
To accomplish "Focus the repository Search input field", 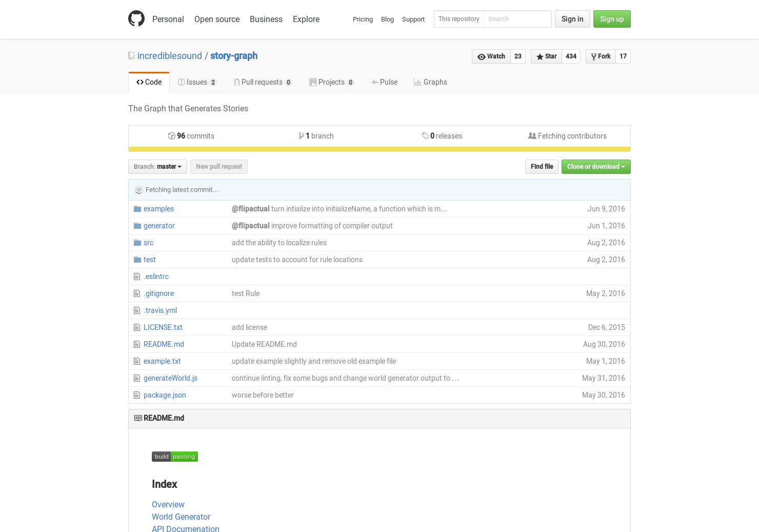I will coord(517,19).
